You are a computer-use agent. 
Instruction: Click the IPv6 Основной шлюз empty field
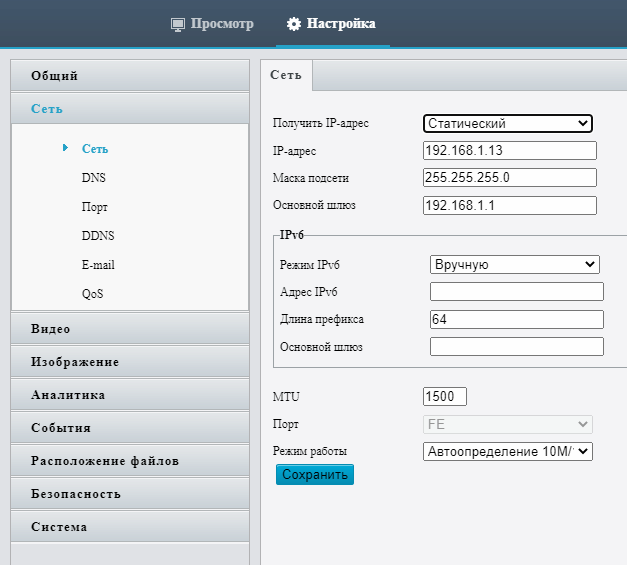click(x=517, y=347)
